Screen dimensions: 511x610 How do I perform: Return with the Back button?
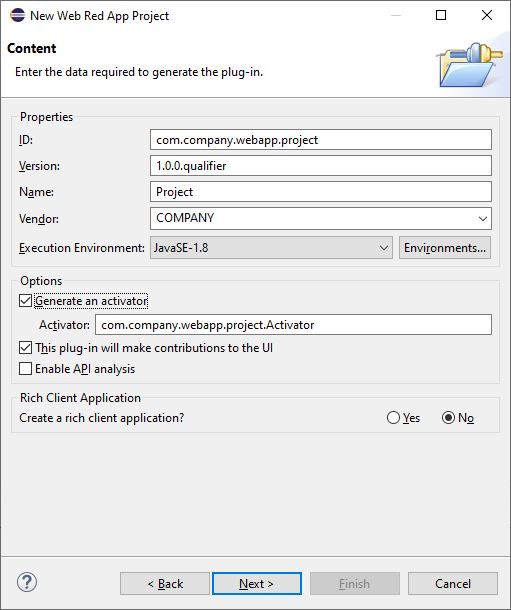coord(165,584)
